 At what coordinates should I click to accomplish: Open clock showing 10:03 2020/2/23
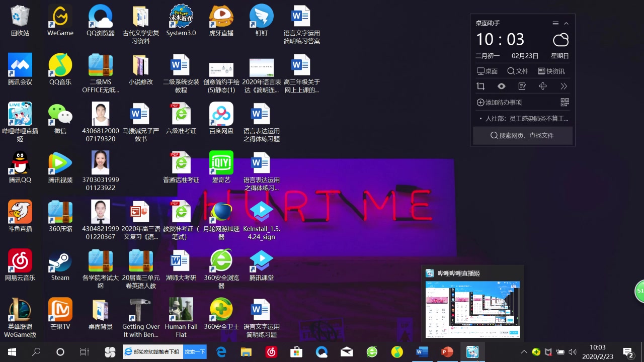pos(598,352)
